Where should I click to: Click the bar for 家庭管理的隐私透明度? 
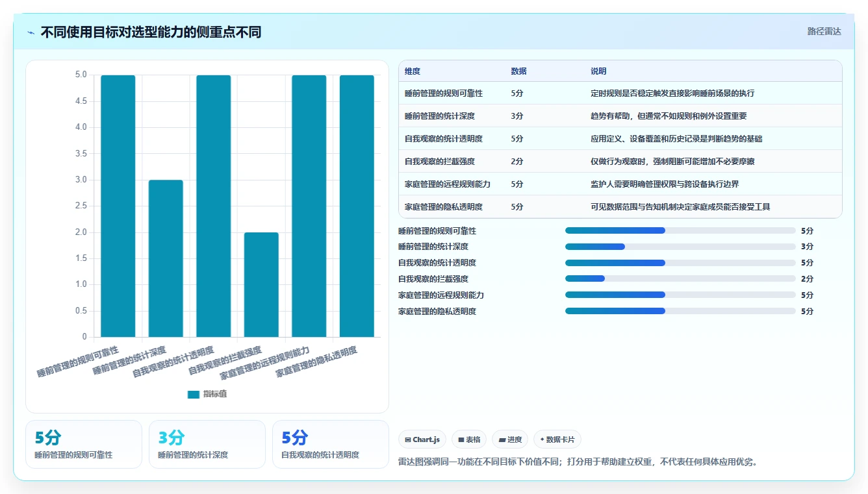pyautogui.click(x=357, y=206)
